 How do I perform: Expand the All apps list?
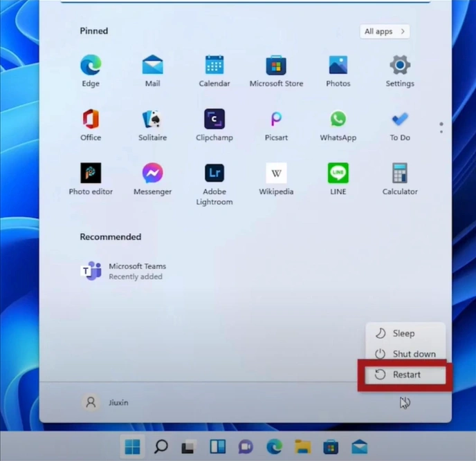tap(385, 32)
